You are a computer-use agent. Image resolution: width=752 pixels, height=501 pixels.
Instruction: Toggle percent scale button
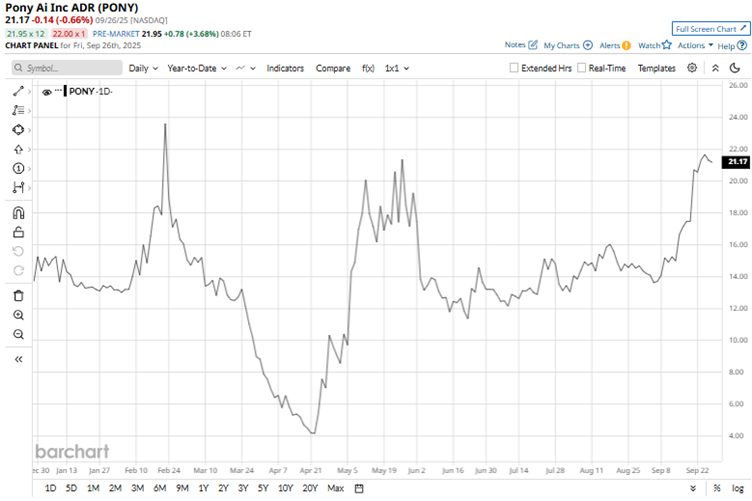pyautogui.click(x=717, y=488)
